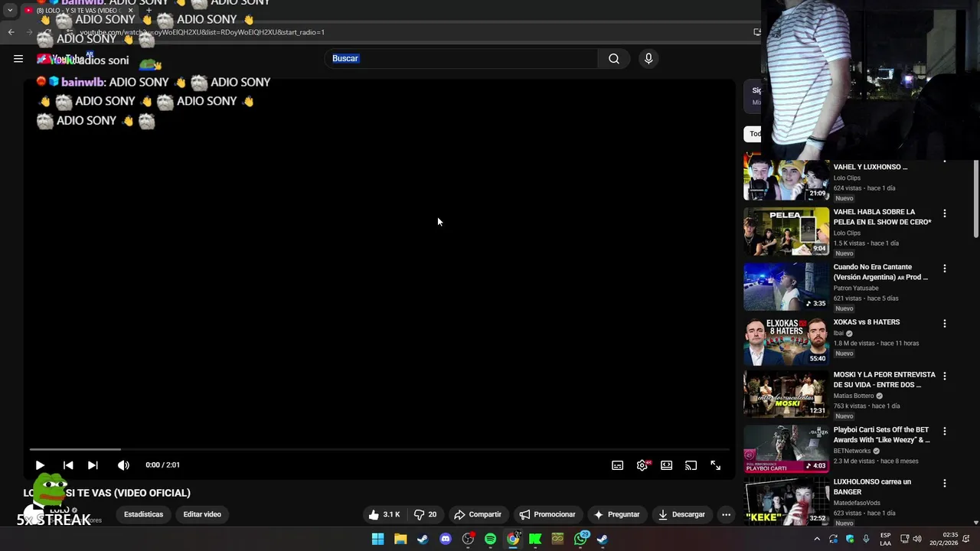Viewport: 980px width, 551px height.
Task: Open Playboi Carti Sets Off the BET title
Action: click(x=882, y=435)
